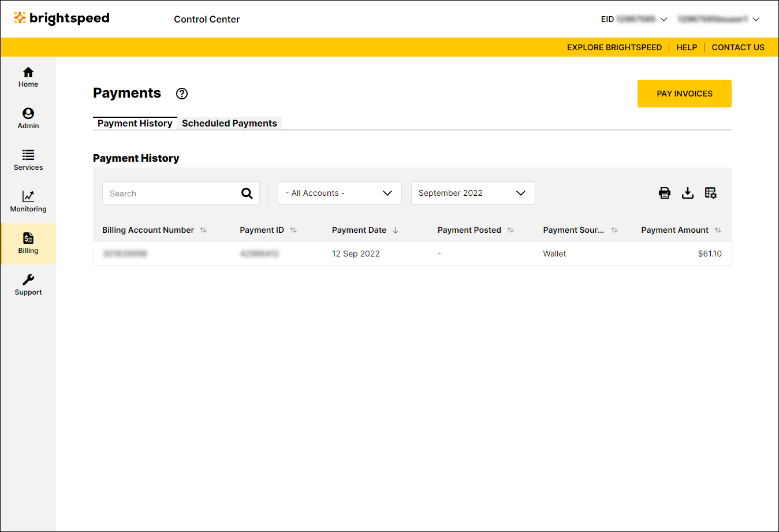
Task: Sort by Payment ID column
Action: [293, 230]
